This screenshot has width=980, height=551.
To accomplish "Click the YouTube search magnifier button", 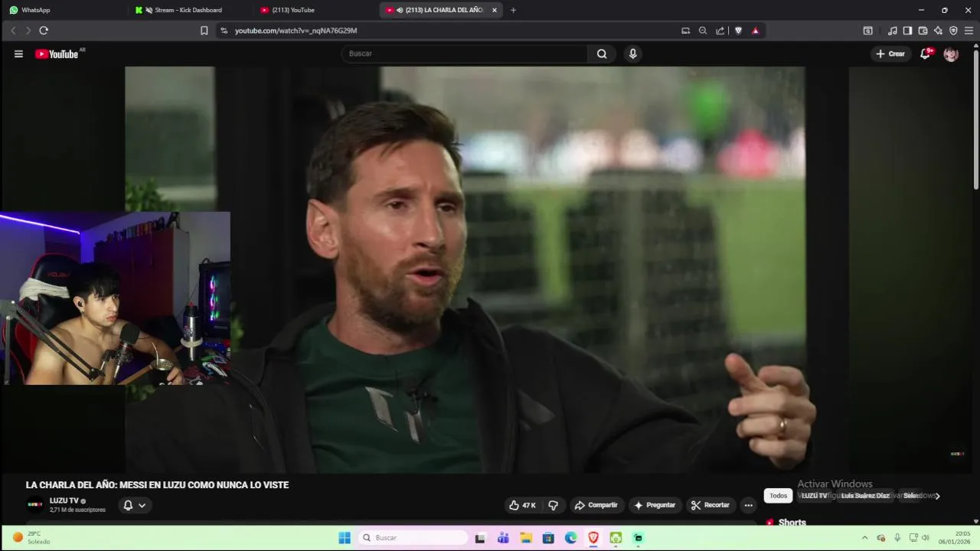I will pyautogui.click(x=602, y=54).
